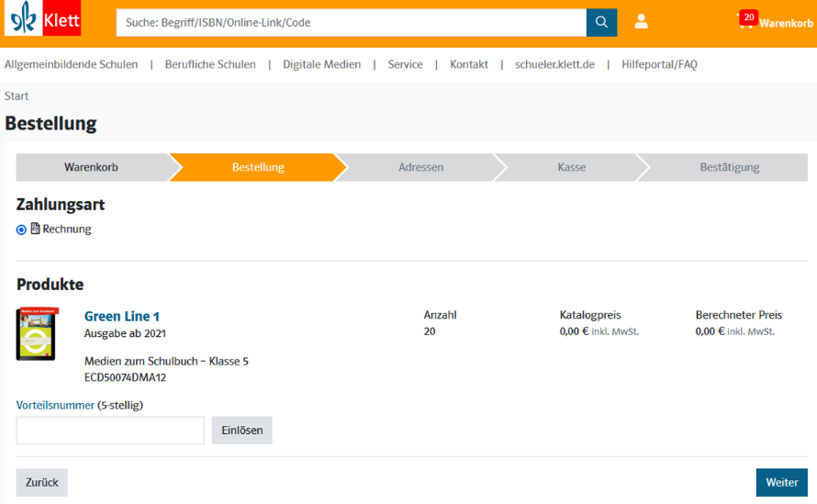Screen dimensions: 817x504
Task: Open Allgemeinbildende Schulen menu
Action: 72,64
